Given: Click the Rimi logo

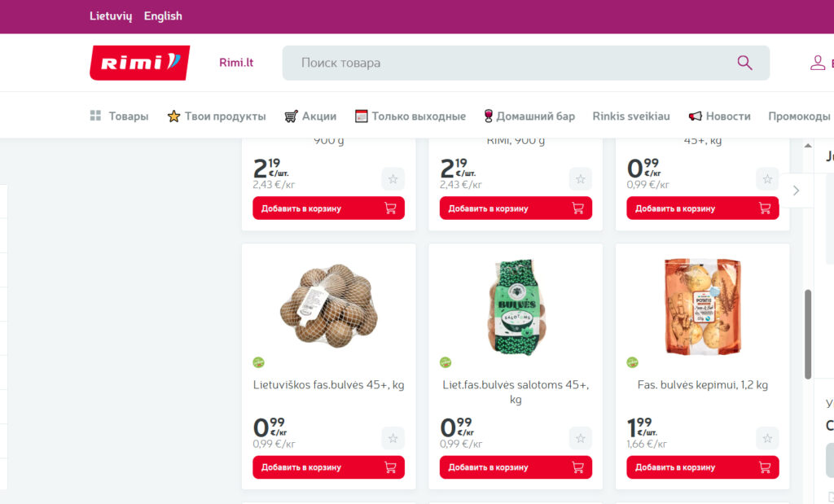Looking at the screenshot, I should 139,63.
